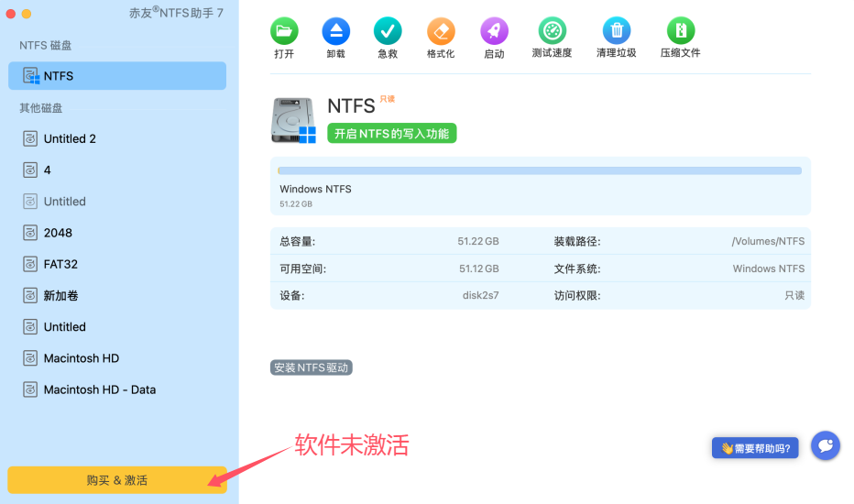Click the blue Unmount (卸载) eject icon
854x504 pixels.
335,31
